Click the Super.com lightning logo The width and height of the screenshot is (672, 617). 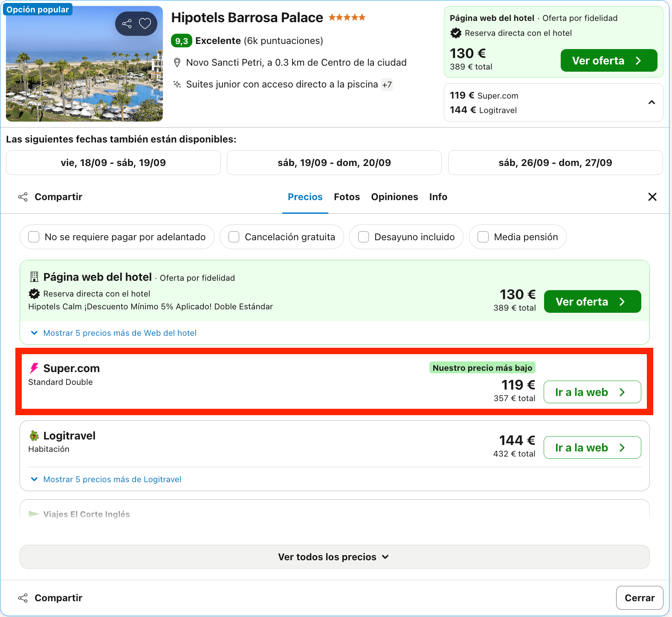coord(34,368)
